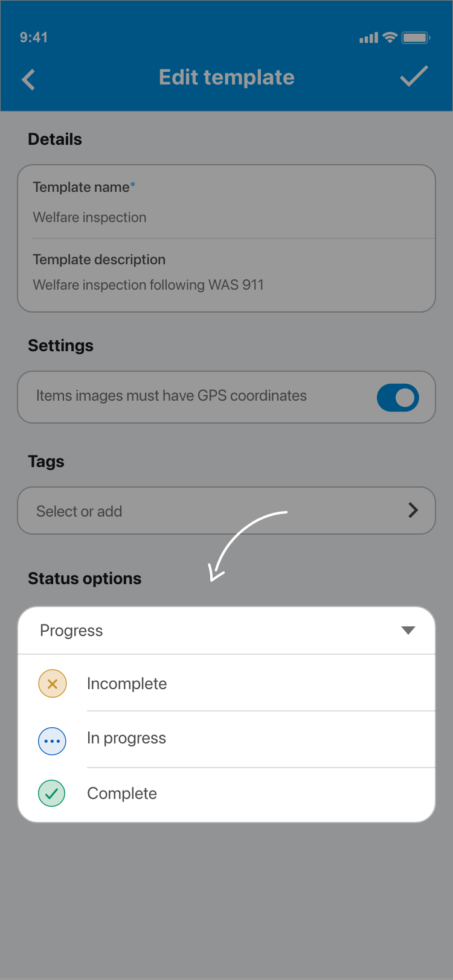Viewport: 453px width, 980px height.
Task: Edit the Template description field
Action: (x=226, y=275)
